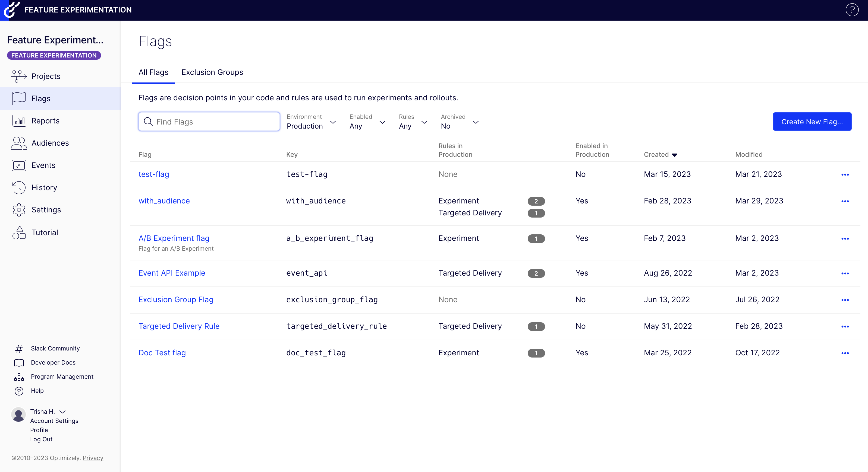The height and width of the screenshot is (472, 868).
Task: Open Settings gear icon in sidebar
Action: [19, 210]
